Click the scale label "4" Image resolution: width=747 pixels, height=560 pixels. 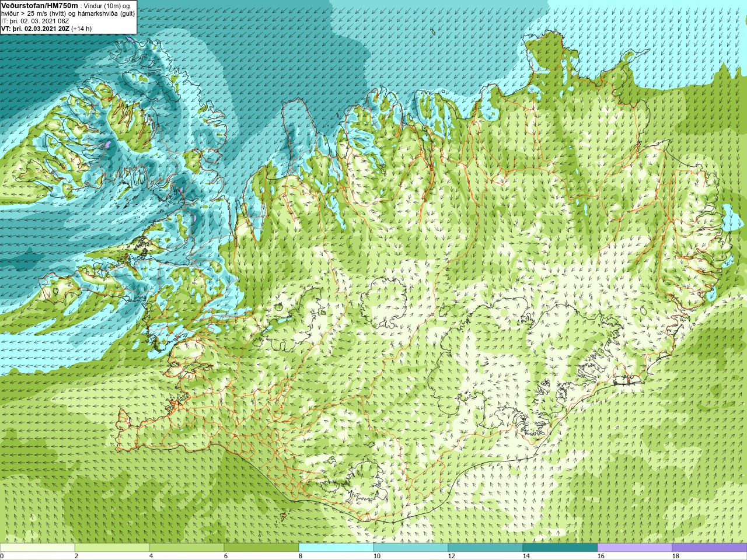pyautogui.click(x=151, y=556)
